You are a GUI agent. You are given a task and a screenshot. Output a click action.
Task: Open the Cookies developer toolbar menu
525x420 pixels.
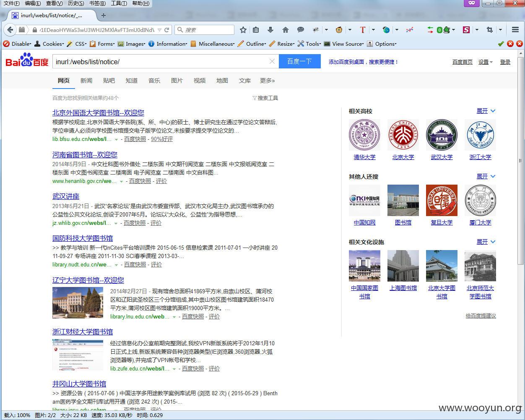click(x=49, y=44)
